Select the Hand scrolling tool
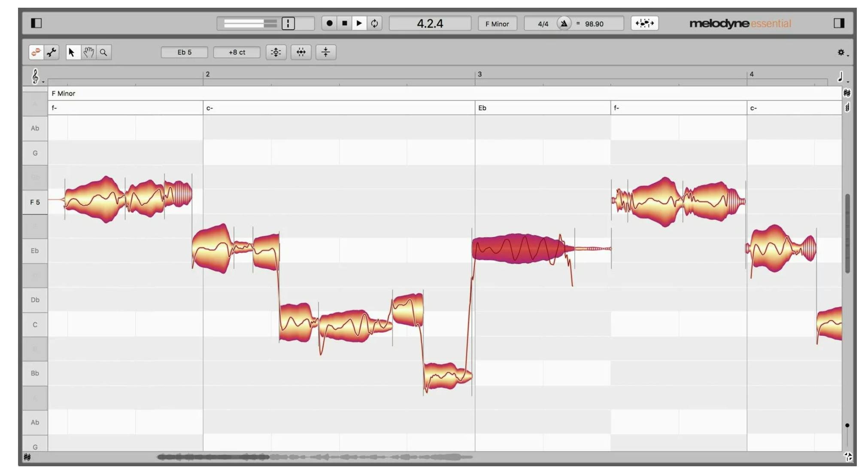Screen dimensions: 868x474 tap(88, 52)
